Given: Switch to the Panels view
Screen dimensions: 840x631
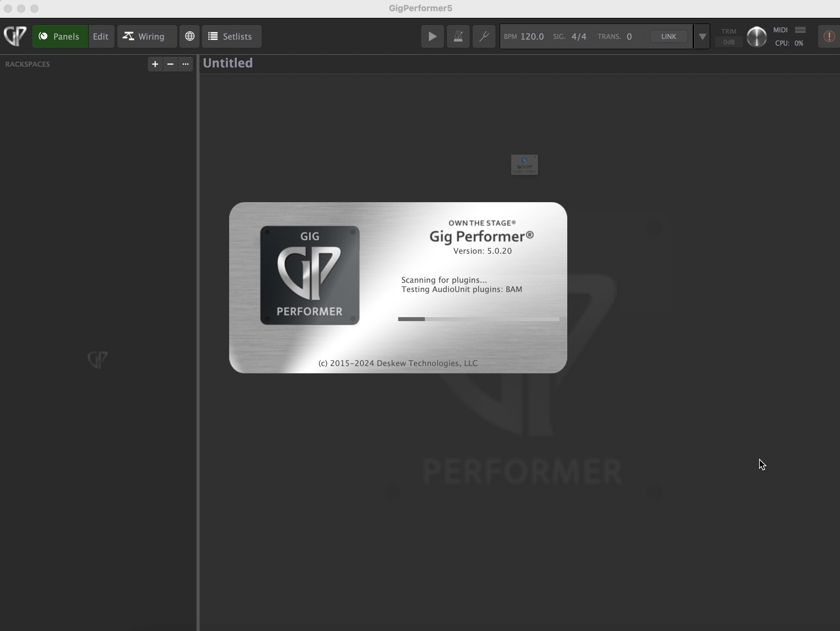Looking at the screenshot, I should pos(60,36).
